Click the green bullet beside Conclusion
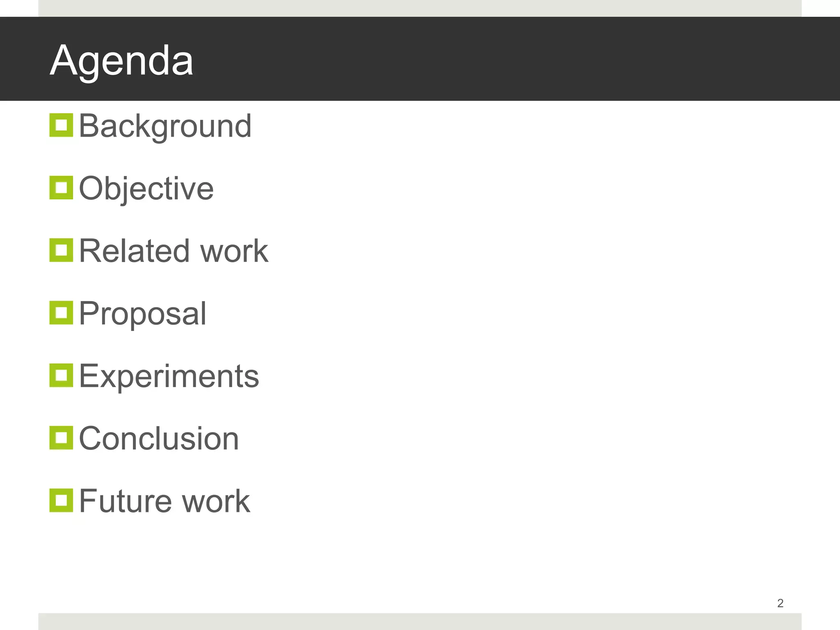This screenshot has width=840, height=630. pyautogui.click(x=61, y=438)
